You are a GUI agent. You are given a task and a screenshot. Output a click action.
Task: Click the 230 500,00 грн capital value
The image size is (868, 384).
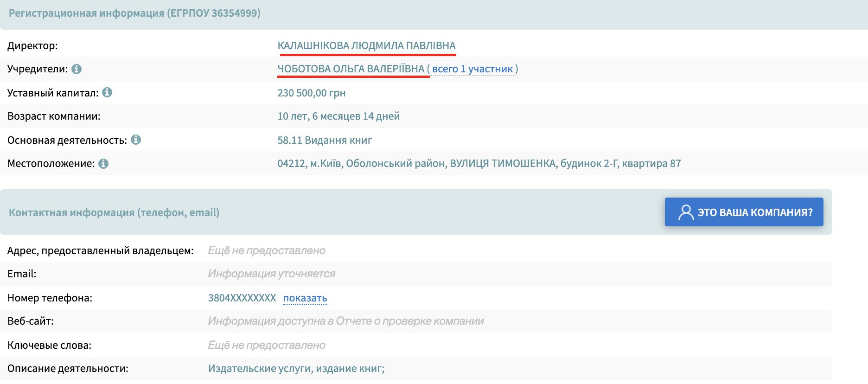(311, 93)
